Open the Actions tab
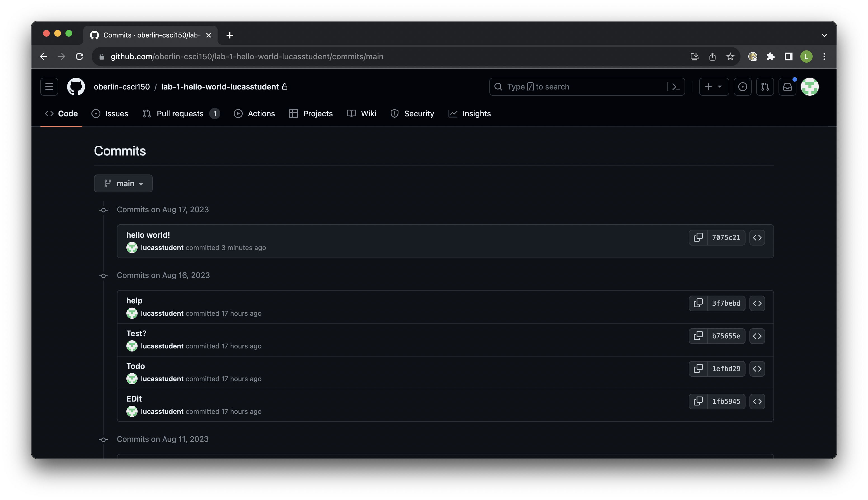The height and width of the screenshot is (500, 868). 254,113
